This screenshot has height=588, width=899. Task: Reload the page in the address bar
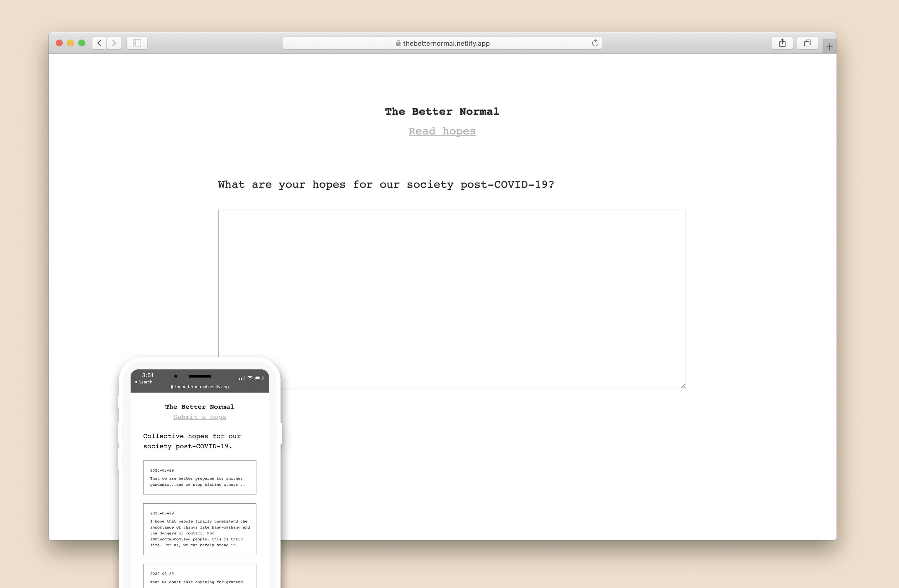click(x=595, y=43)
